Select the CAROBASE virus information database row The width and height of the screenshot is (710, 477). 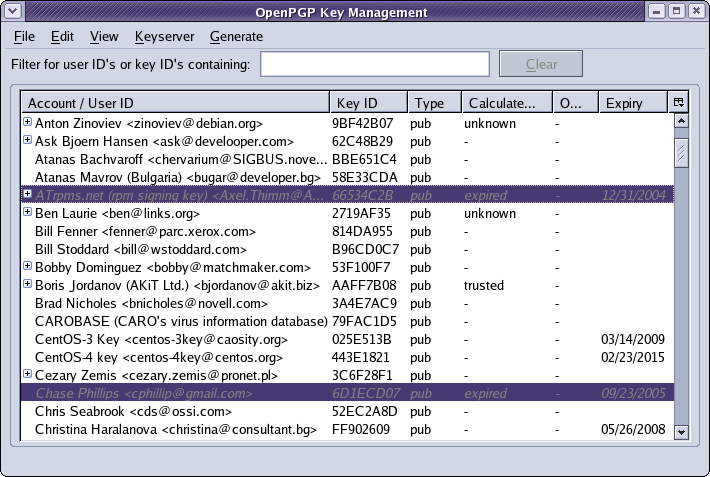coord(347,322)
